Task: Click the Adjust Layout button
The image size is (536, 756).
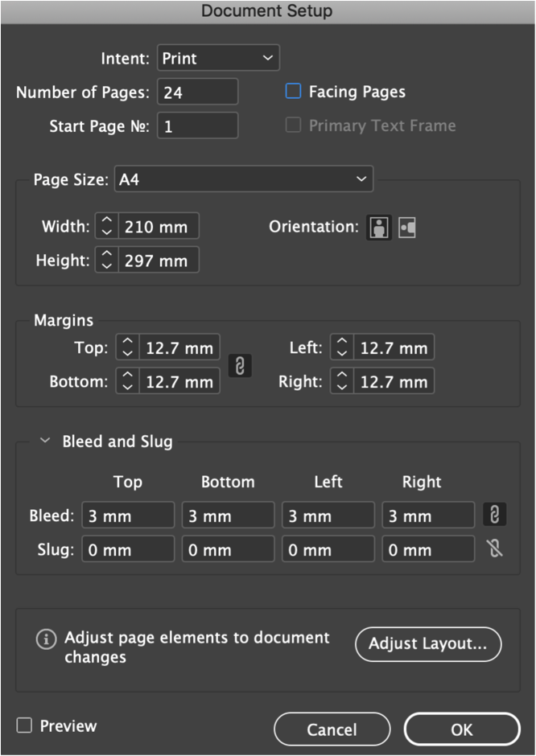Action: (x=428, y=644)
